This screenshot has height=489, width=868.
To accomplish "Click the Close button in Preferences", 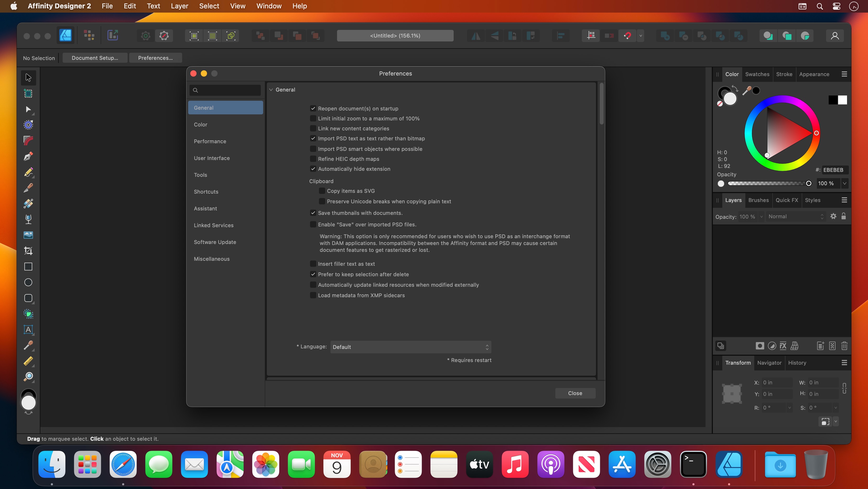I will [x=575, y=393].
